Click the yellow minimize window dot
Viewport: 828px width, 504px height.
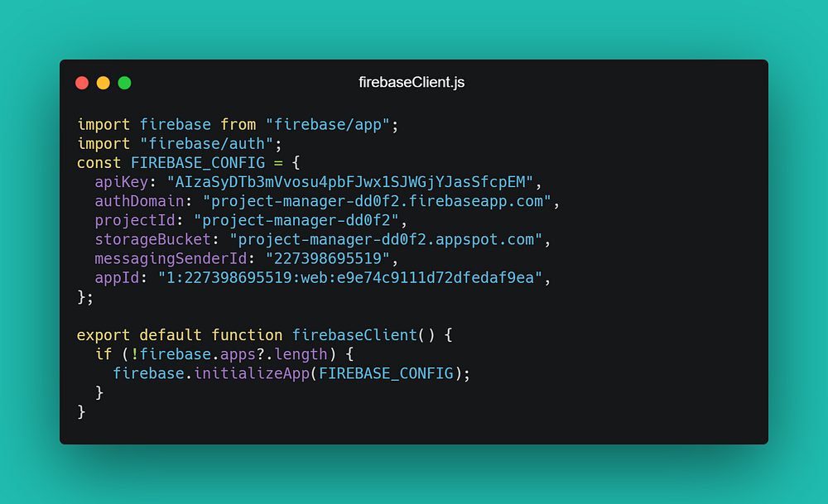click(103, 83)
